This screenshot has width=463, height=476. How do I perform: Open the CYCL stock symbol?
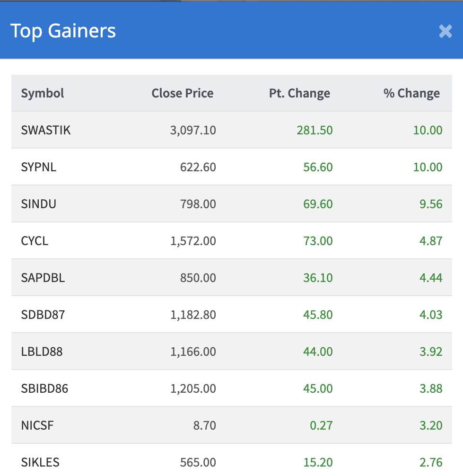tap(35, 241)
